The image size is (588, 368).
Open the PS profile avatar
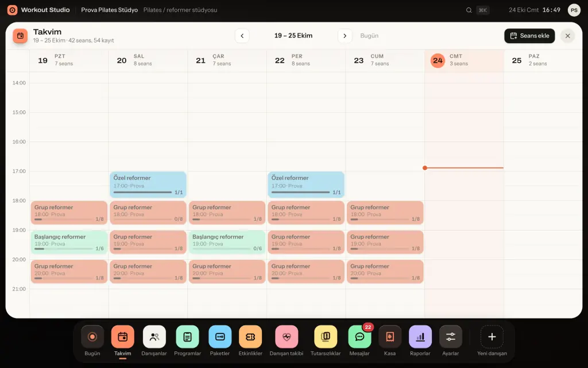(x=574, y=10)
